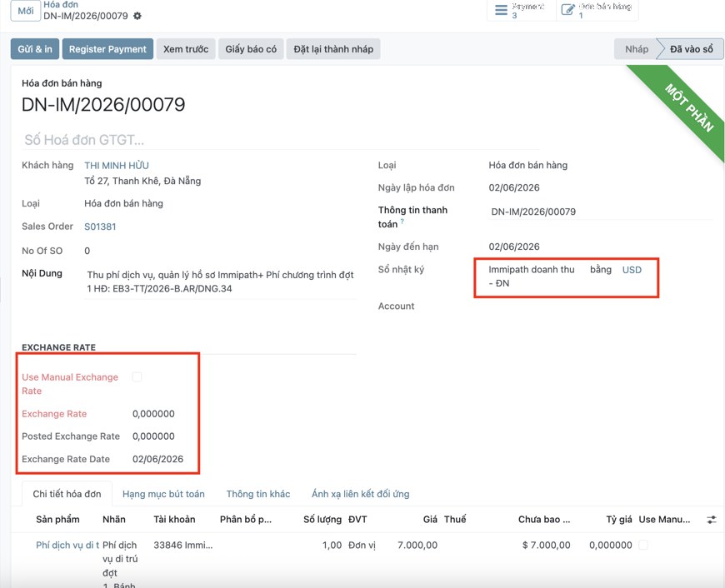Click the ĐVT column header

coord(357,519)
